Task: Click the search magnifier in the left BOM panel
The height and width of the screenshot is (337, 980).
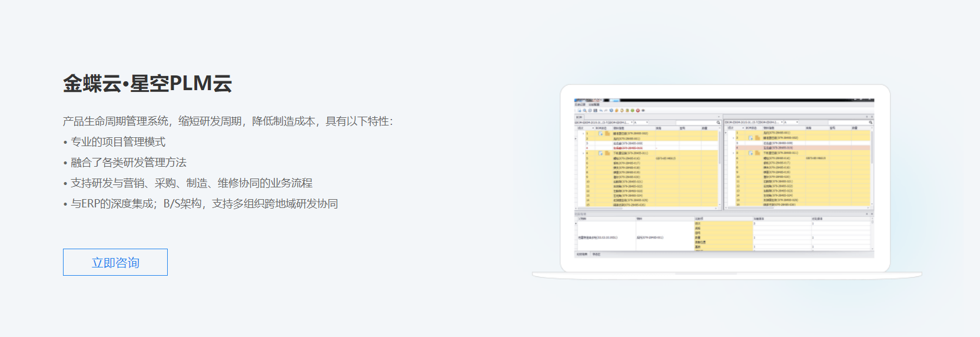Action: pyautogui.click(x=718, y=123)
